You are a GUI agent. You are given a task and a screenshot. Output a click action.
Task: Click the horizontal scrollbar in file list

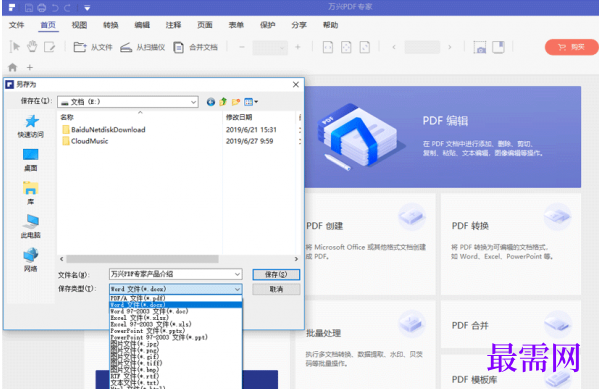click(x=142, y=259)
